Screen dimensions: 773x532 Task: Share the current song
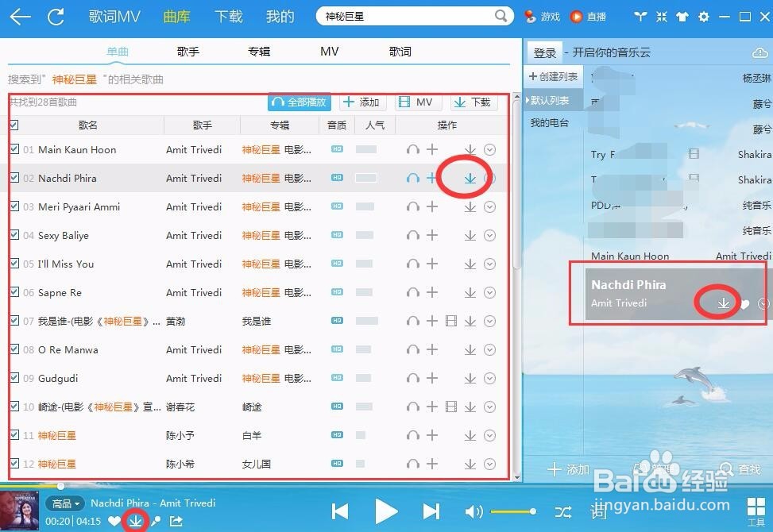tap(176, 521)
